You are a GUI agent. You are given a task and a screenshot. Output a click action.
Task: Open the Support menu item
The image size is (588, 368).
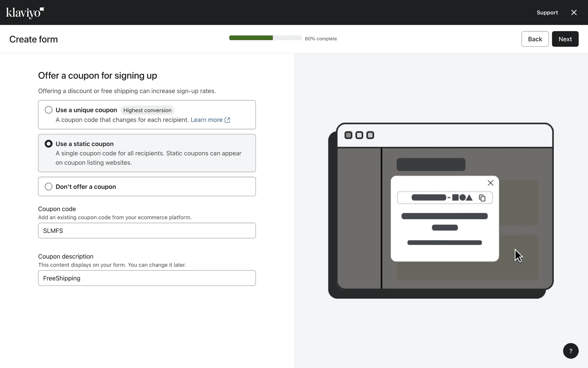[547, 13]
